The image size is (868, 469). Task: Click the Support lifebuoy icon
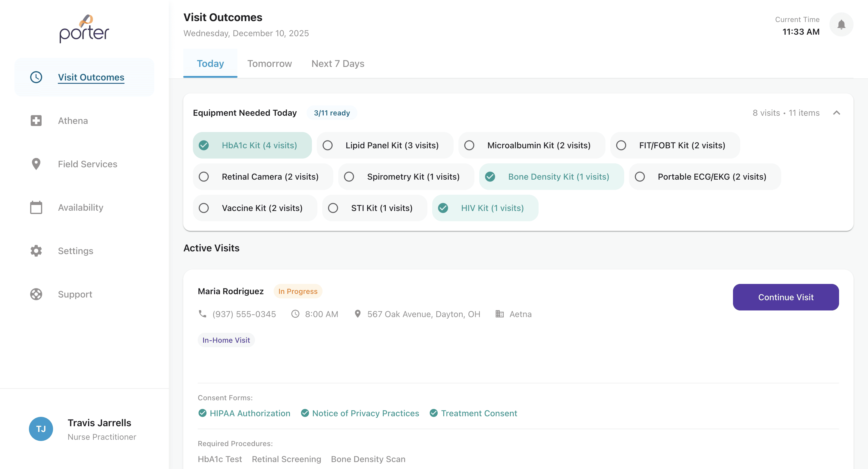coord(36,294)
